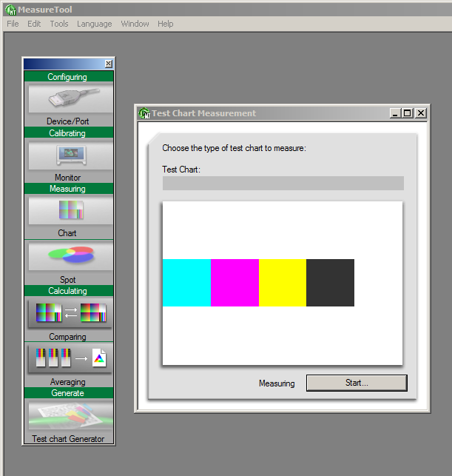Click the Test chart Generator label
The width and height of the screenshot is (452, 476).
tap(68, 439)
